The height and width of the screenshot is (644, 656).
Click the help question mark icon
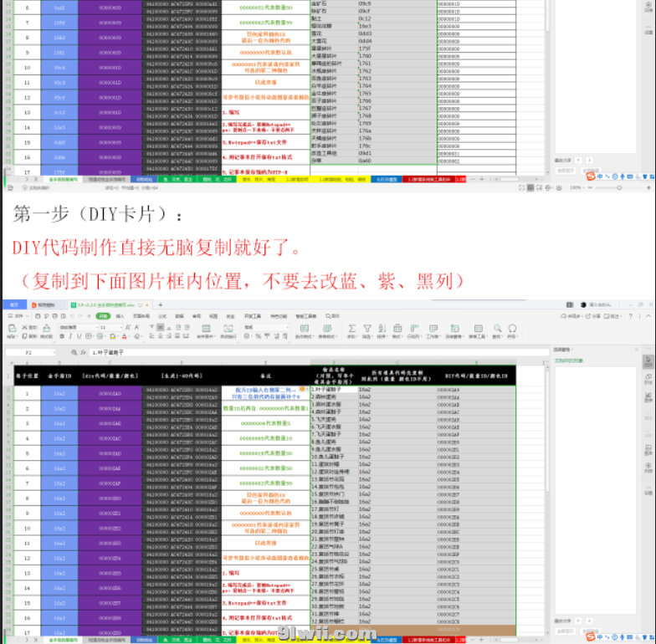pos(631,316)
